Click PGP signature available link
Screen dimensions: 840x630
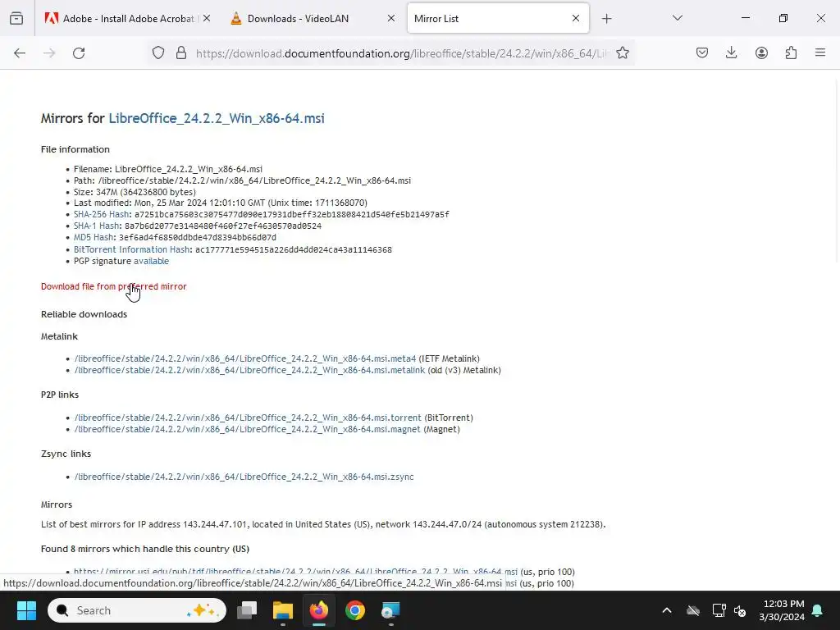pyautogui.click(x=151, y=261)
